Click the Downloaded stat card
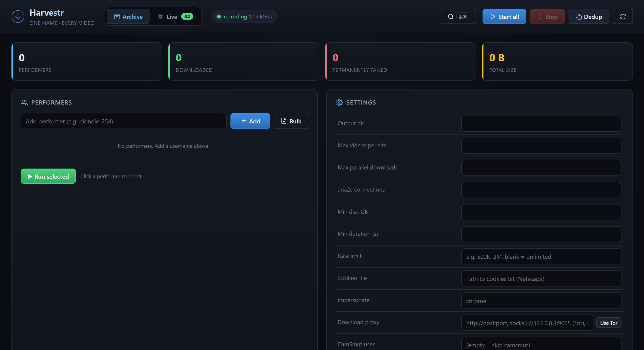 tap(244, 61)
